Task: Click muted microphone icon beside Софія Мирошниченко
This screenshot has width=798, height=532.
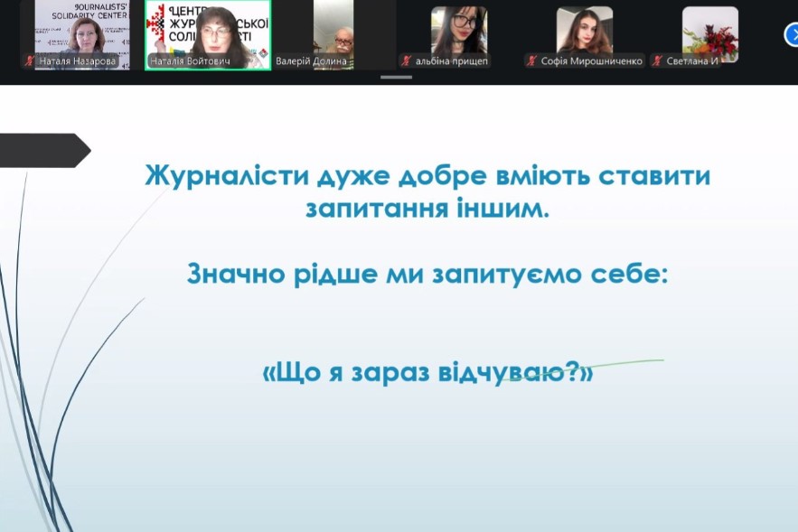Action: (531, 61)
